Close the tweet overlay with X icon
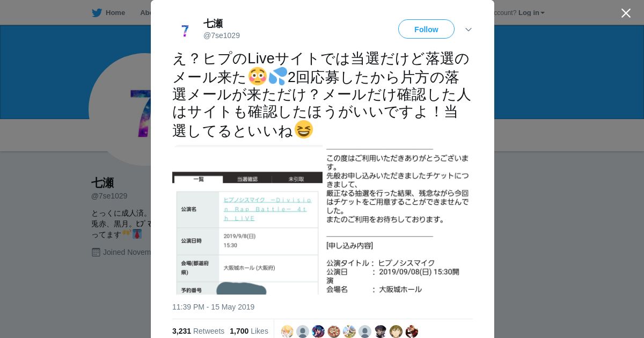The image size is (644, 338). pyautogui.click(x=626, y=13)
